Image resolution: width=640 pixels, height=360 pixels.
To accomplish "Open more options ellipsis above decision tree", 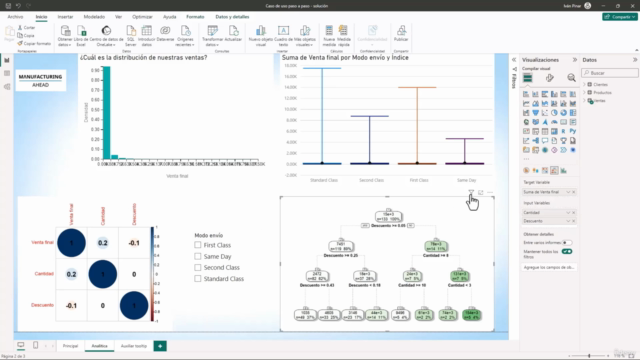I will pyautogui.click(x=490, y=192).
